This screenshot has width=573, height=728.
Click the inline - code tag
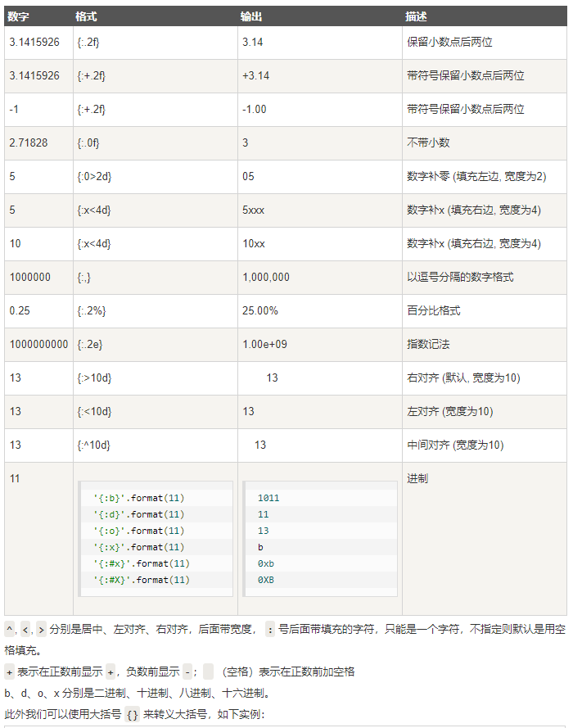point(187,671)
